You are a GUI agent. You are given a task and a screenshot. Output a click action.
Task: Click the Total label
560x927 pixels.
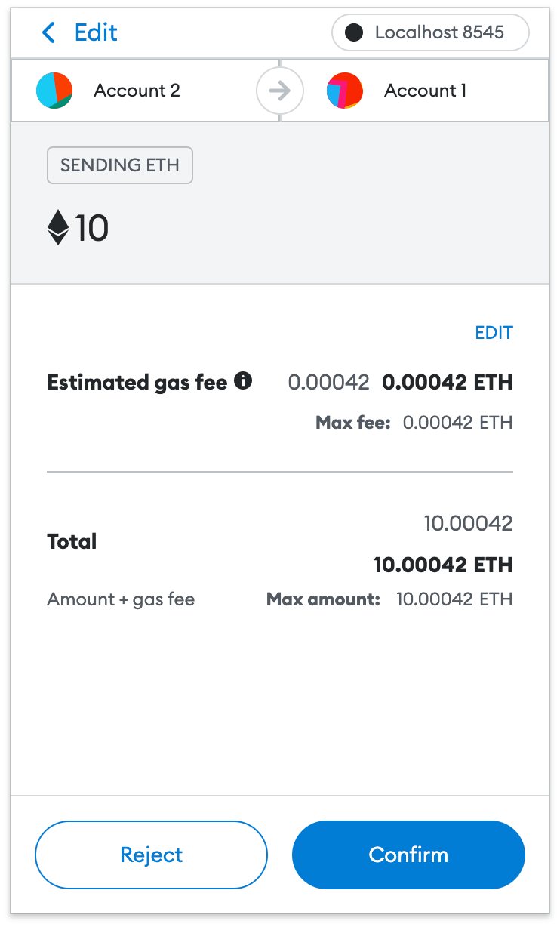[72, 541]
